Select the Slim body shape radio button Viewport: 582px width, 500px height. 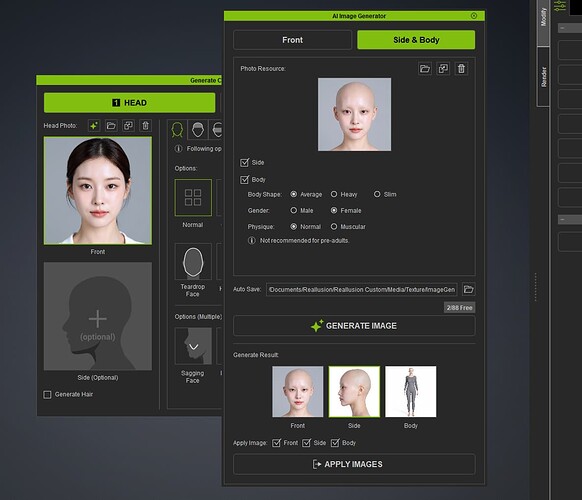pos(377,194)
